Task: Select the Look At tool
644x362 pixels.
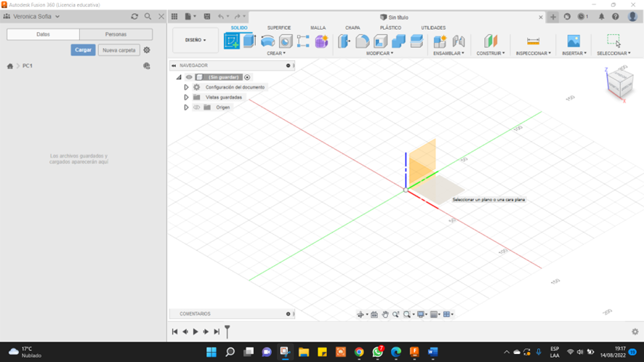Action: click(374, 314)
